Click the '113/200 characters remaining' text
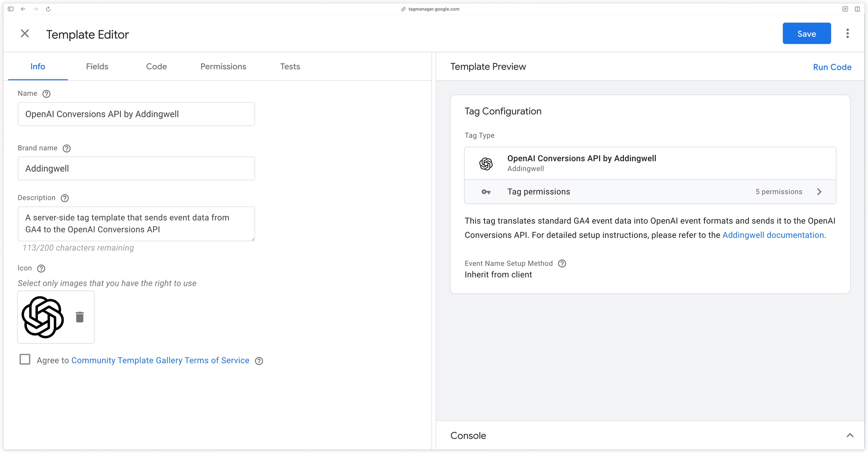868x453 pixels. (x=78, y=248)
